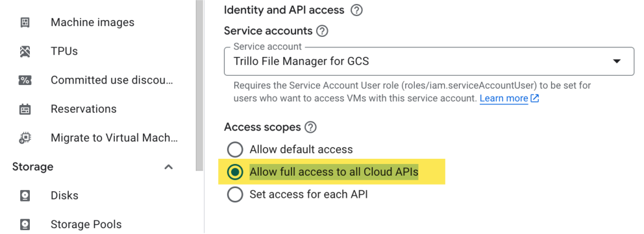
Task: Go to TPUs in the sidebar
Action: point(64,52)
